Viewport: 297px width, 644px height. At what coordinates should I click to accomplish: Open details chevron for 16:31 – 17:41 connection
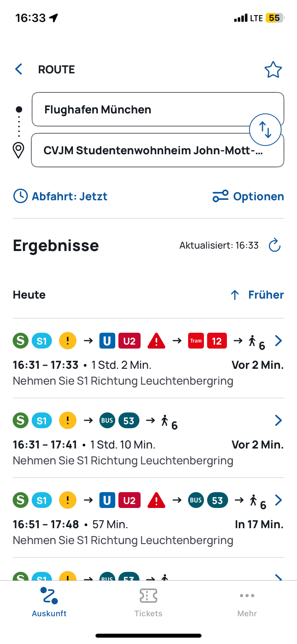tap(278, 420)
